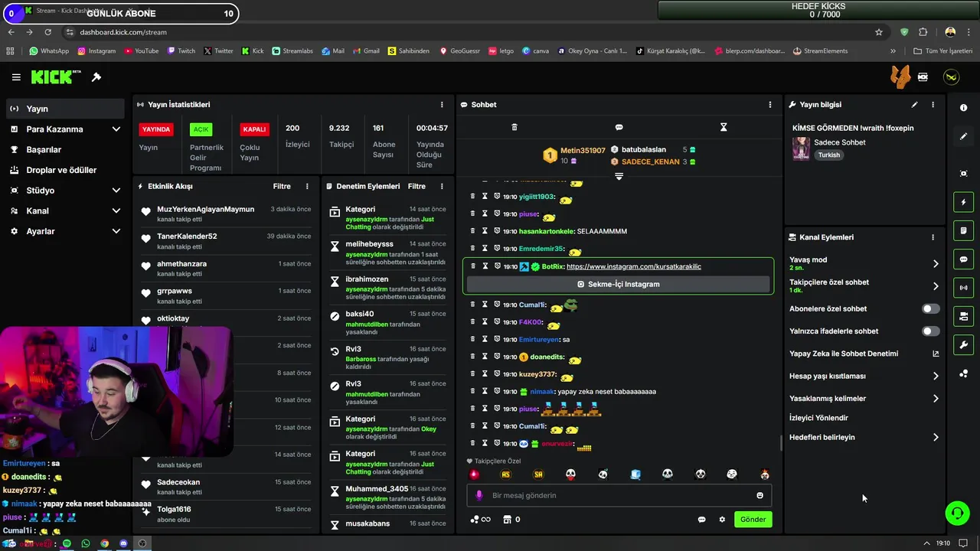The width and height of the screenshot is (980, 551).
Task: Delete Emirtureyen's message with trash icon
Action: (x=472, y=339)
